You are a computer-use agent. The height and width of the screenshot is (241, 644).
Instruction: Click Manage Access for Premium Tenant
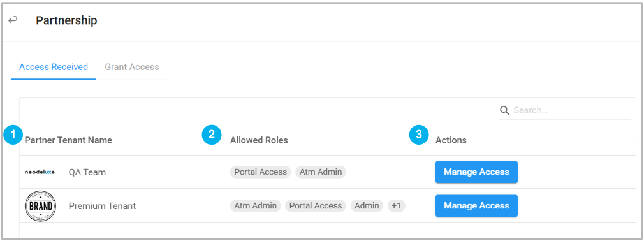pos(476,206)
